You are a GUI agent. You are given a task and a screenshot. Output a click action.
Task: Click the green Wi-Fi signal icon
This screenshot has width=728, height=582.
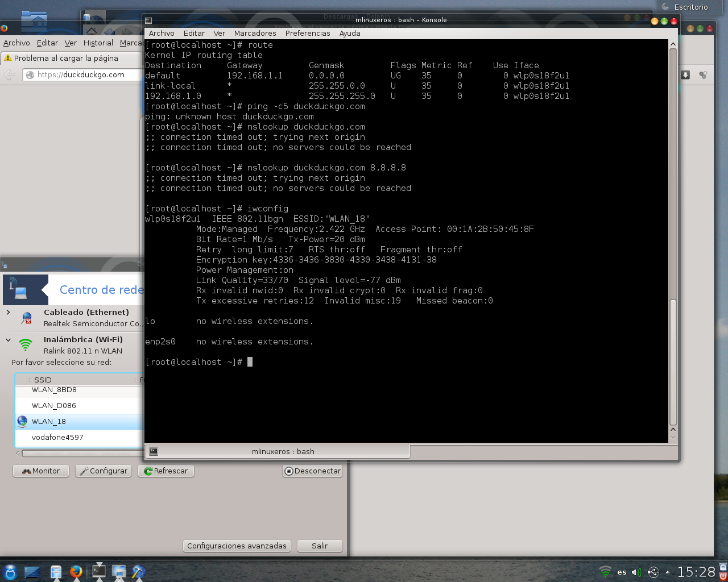[26, 344]
